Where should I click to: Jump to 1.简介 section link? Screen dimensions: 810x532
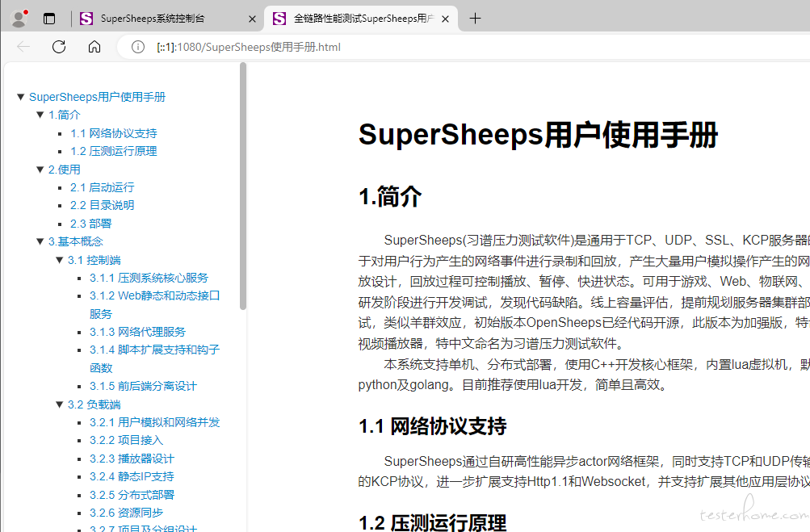65,115
